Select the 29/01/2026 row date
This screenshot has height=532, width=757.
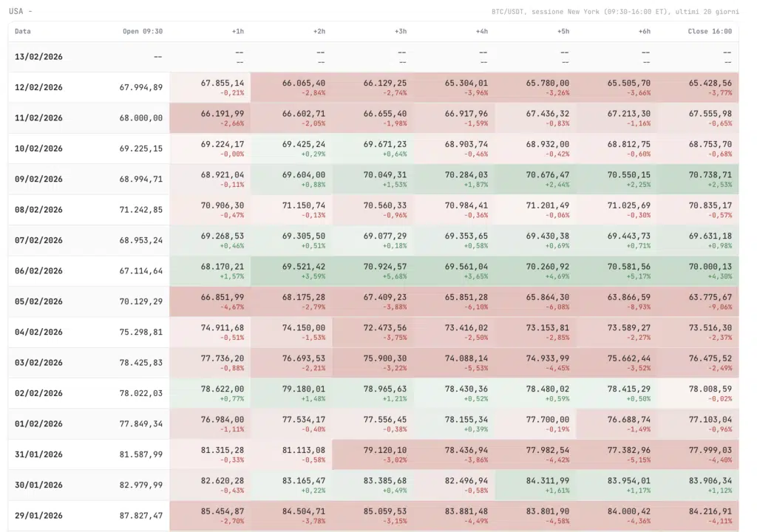38,516
